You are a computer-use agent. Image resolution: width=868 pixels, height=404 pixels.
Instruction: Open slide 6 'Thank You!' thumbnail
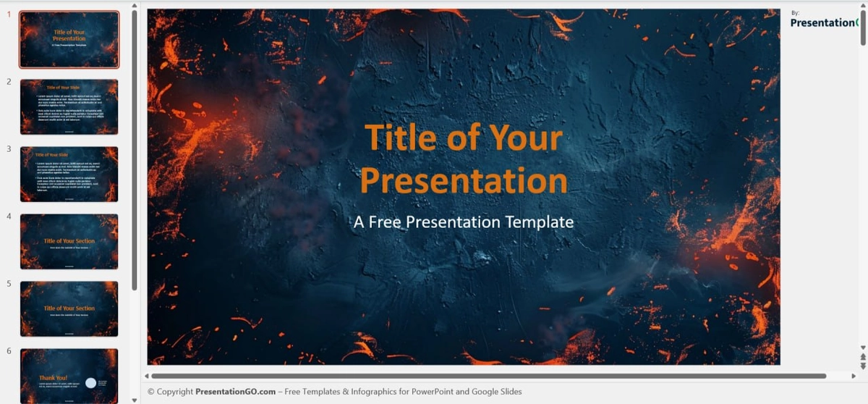coord(69,376)
